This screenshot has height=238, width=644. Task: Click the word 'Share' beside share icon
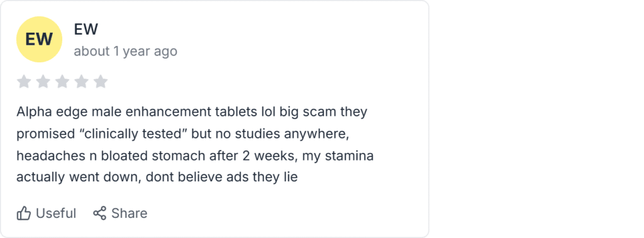click(130, 213)
